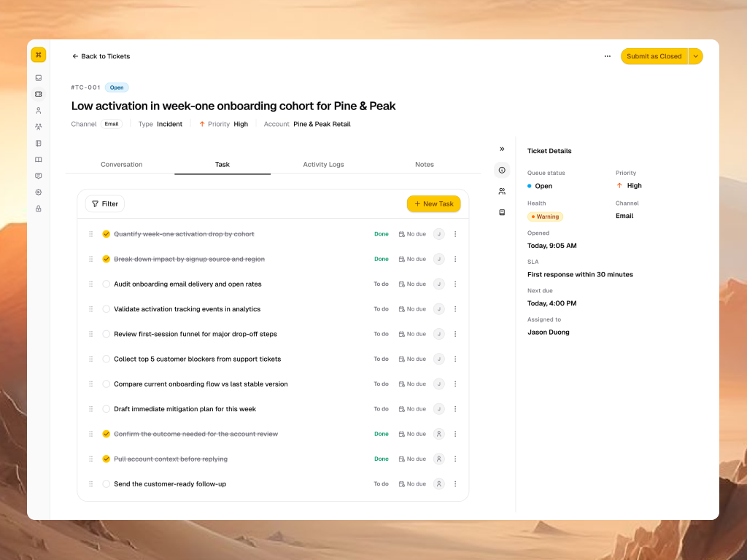Screen dimensions: 747x560
Task: Collapse the Ticket Details panel with double chevron
Action: (x=502, y=149)
